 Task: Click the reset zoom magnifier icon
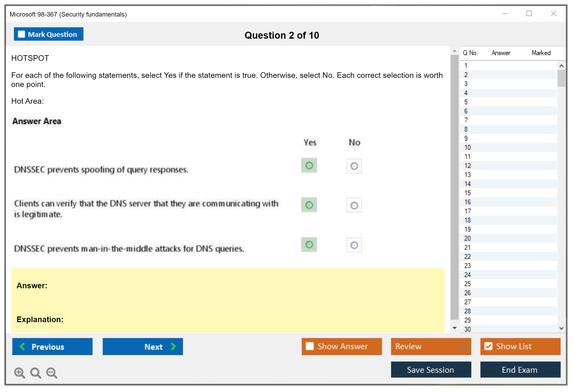pos(36,373)
